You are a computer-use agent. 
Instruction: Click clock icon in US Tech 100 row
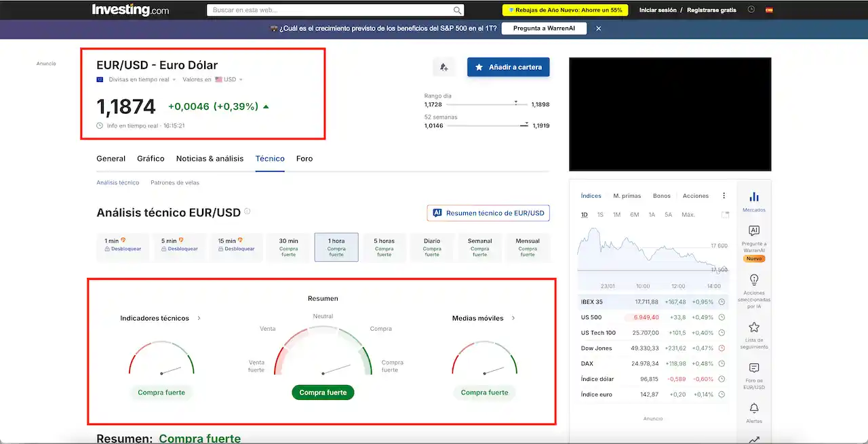tap(722, 333)
